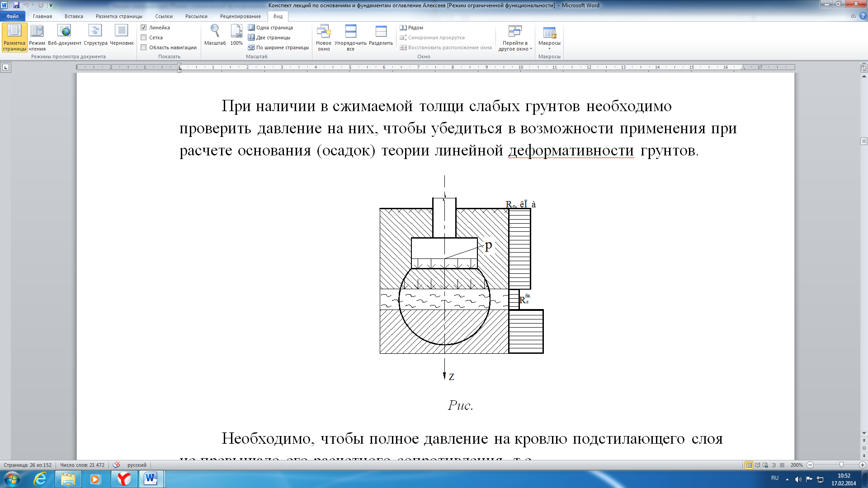The width and height of the screenshot is (868, 488).
Task: Select One Page view (Одна страница)
Action: coord(270,28)
